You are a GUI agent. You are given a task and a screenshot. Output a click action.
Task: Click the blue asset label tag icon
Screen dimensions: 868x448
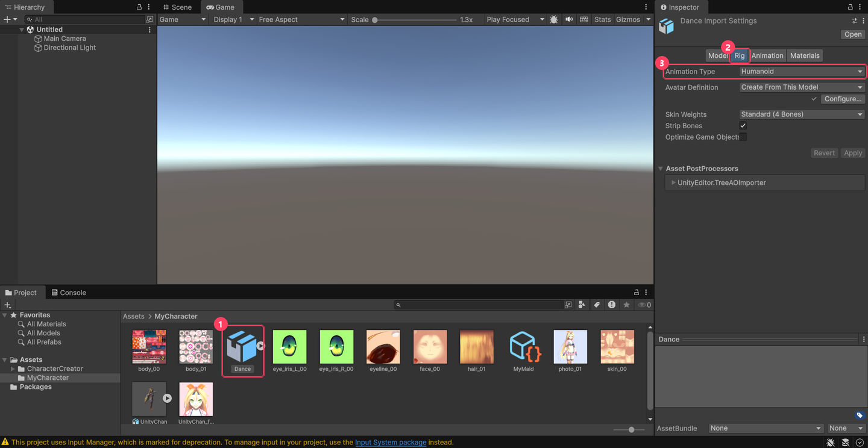860,415
